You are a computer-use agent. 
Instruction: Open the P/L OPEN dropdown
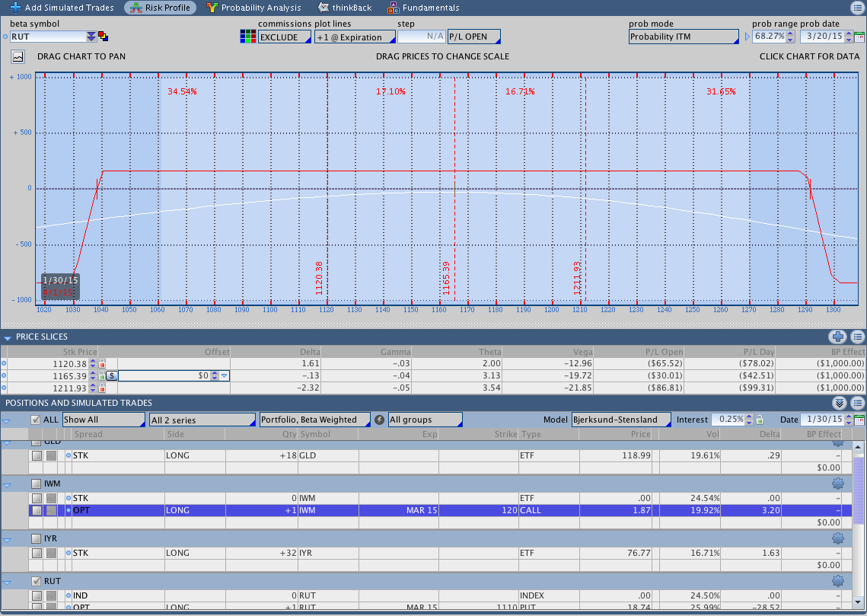click(474, 37)
